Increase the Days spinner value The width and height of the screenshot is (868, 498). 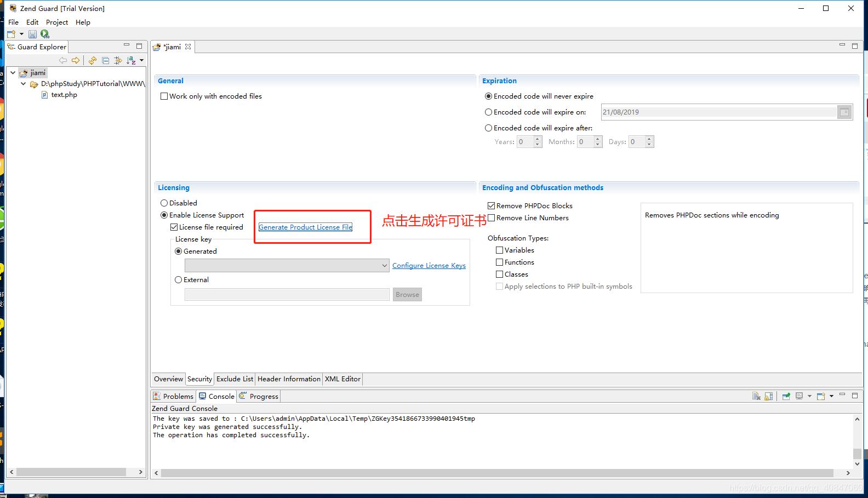649,139
